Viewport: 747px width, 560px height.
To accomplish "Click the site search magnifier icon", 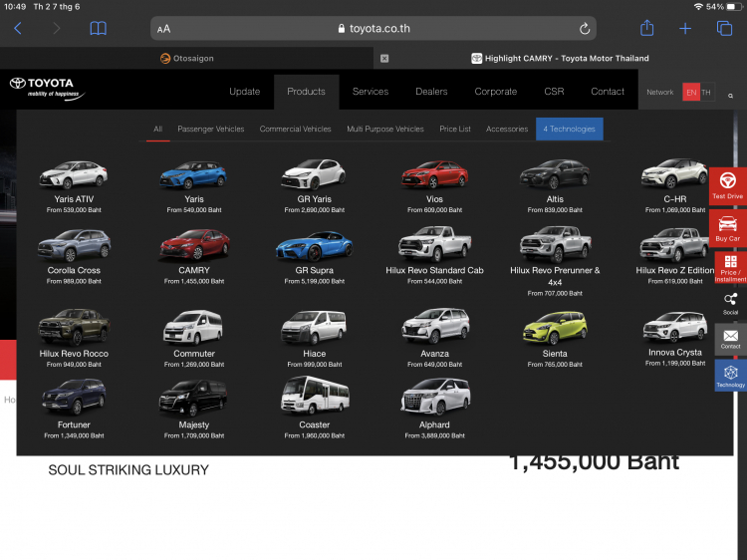I will tap(730, 96).
